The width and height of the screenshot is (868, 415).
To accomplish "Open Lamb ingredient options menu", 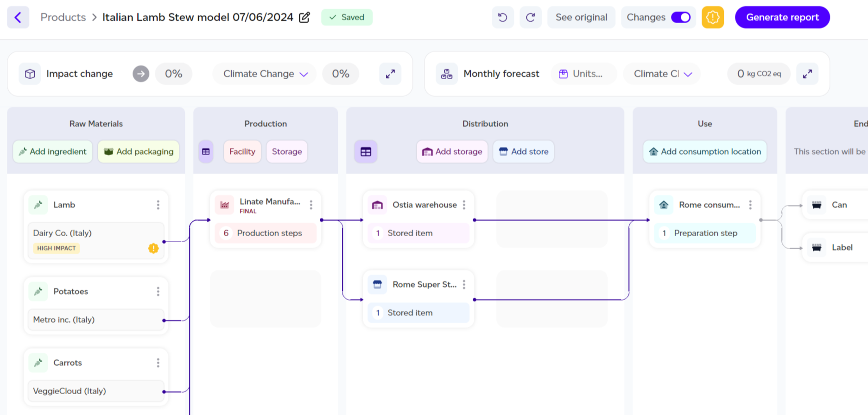I will [158, 205].
